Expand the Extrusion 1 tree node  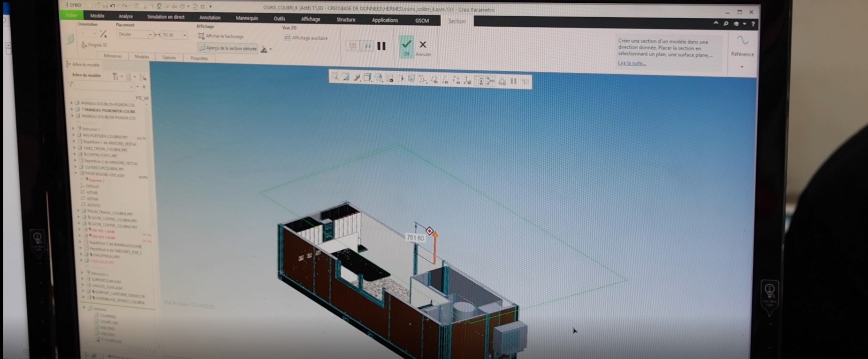73,128
